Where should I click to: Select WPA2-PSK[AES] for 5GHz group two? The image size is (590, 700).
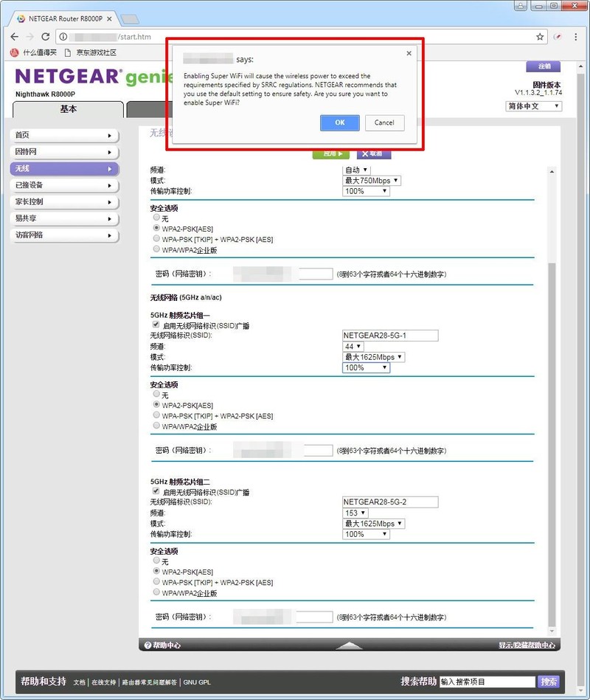[x=156, y=570]
